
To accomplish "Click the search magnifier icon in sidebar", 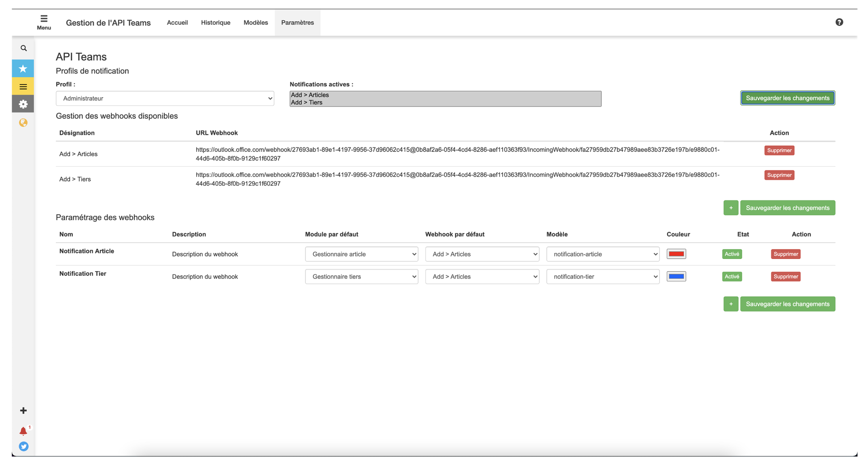I will (x=24, y=48).
